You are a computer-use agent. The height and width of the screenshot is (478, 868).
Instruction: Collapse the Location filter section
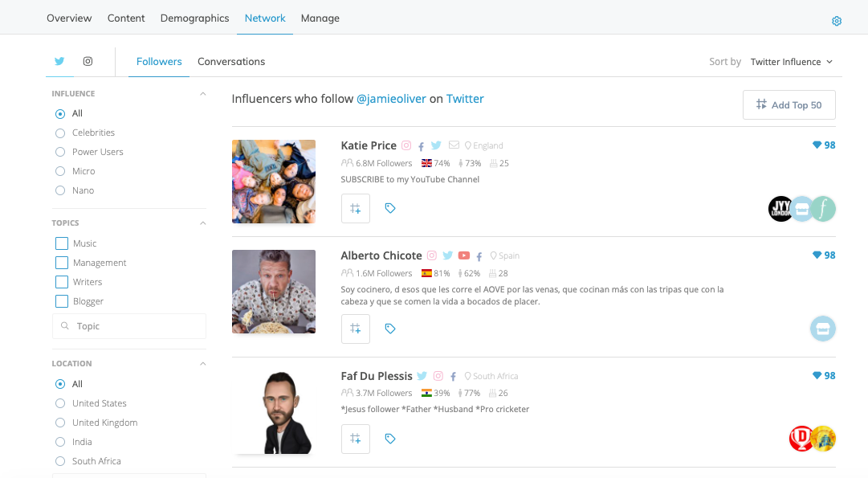click(202, 364)
